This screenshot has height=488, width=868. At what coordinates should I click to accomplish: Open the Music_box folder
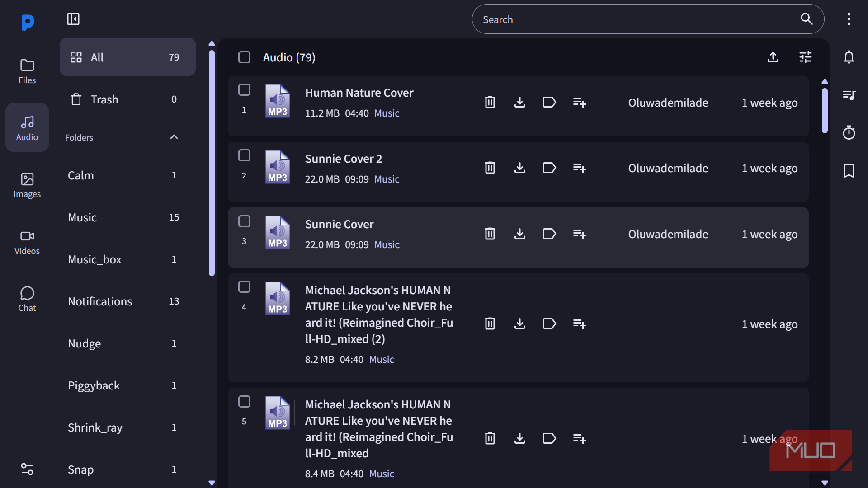(127, 259)
